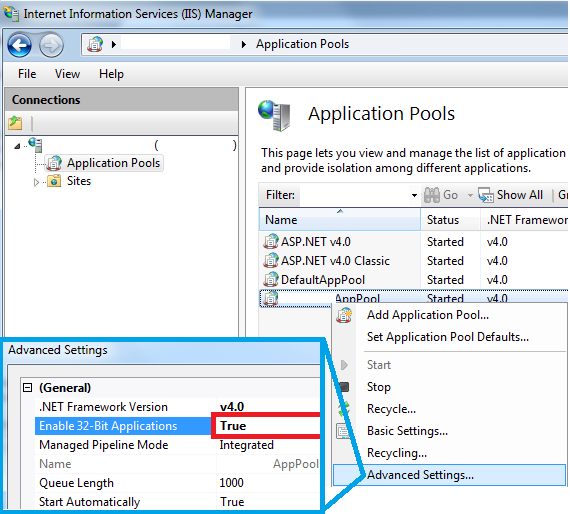Click the Start Automatically property label
Screen dimensions: 570x514
pos(89,502)
